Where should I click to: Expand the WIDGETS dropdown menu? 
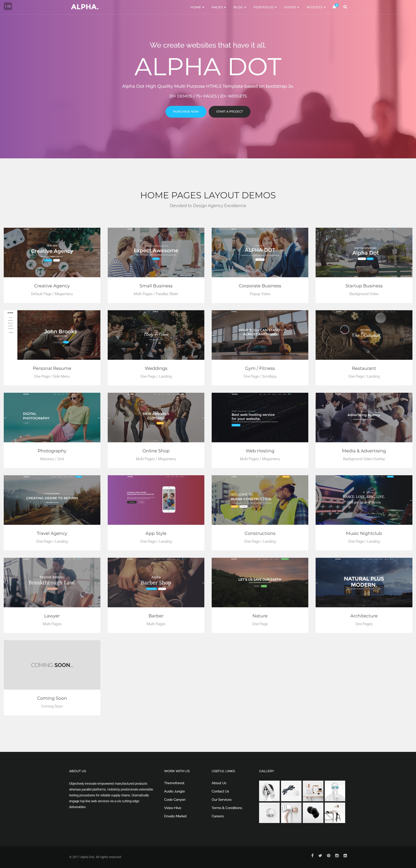[316, 7]
